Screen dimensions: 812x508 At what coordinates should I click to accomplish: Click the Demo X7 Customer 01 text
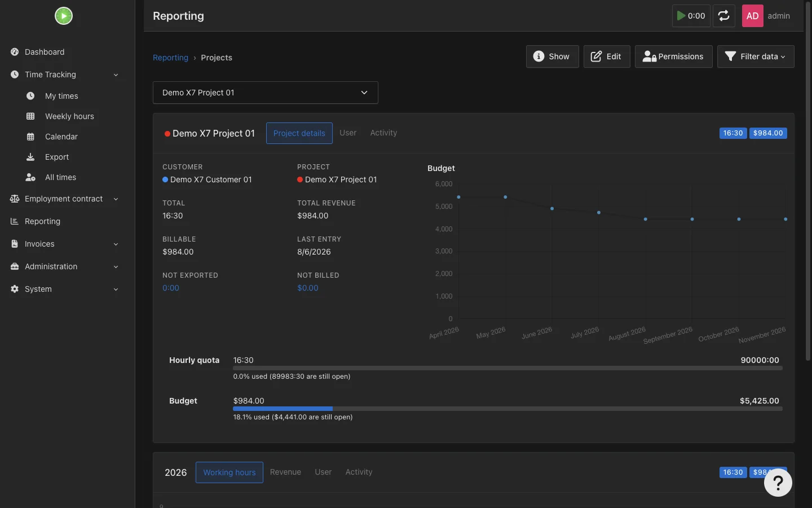(x=211, y=179)
